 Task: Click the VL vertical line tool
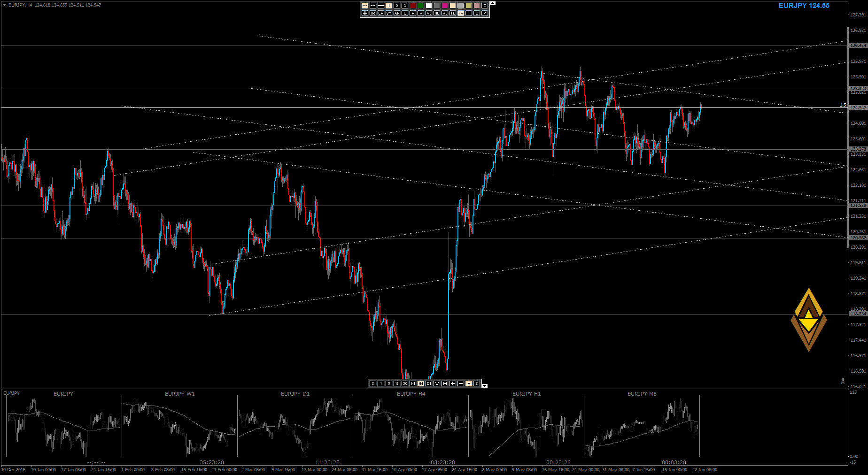[x=429, y=13]
